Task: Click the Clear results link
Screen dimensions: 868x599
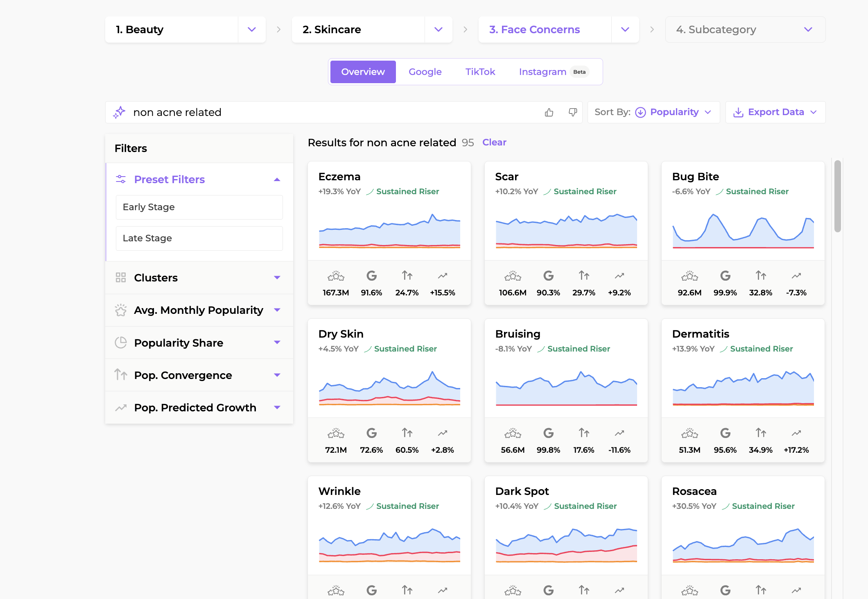Action: tap(494, 142)
